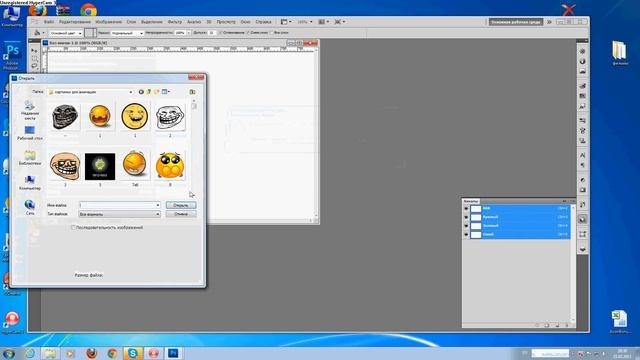Click the highlighted Channels icon in right dock

tap(582, 220)
